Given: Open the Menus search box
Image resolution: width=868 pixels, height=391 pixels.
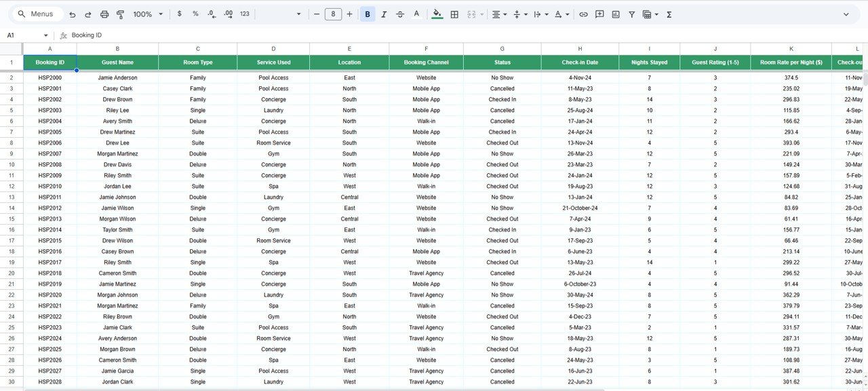Looking at the screenshot, I should pos(37,14).
